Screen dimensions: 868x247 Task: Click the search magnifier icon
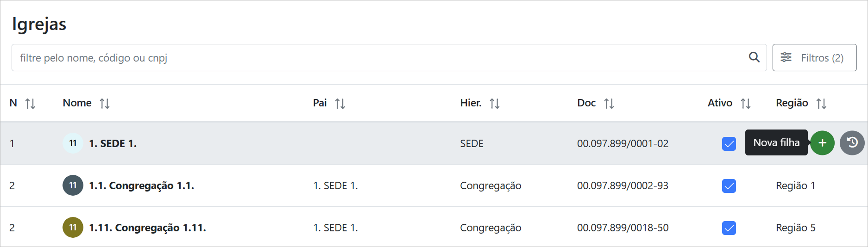point(754,57)
